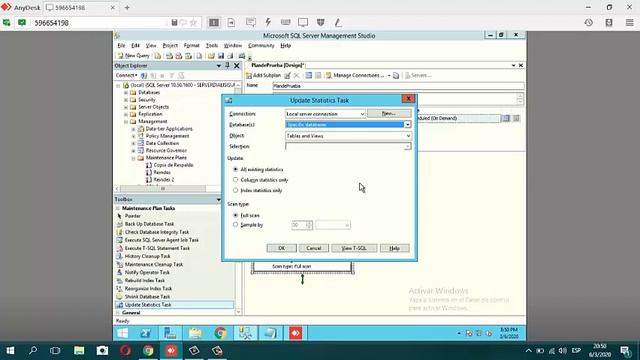Click the remote Windows Start button
This screenshot has height=360, width=640.
click(122, 333)
